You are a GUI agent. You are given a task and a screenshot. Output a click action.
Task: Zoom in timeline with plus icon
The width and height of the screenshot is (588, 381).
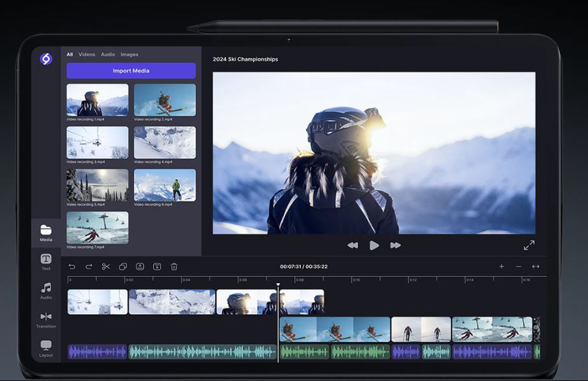(x=502, y=266)
